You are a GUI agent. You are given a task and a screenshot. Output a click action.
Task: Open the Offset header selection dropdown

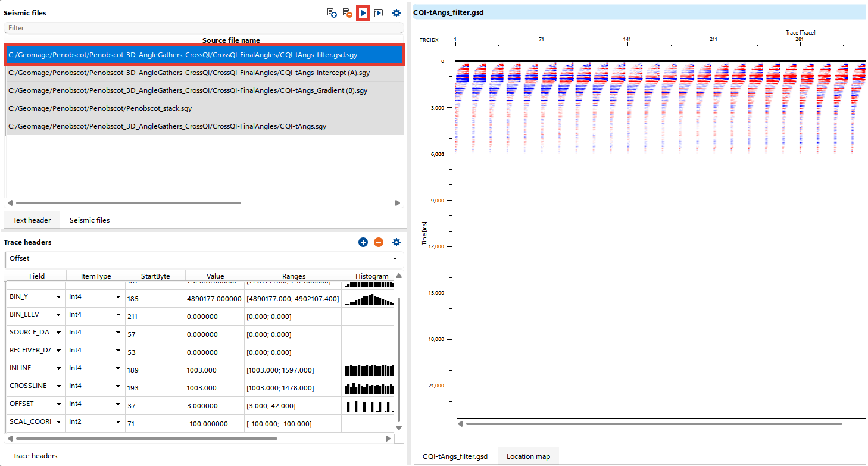(x=394, y=258)
